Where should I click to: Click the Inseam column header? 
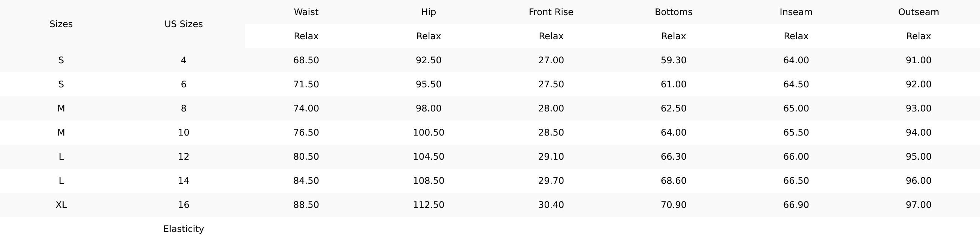point(796,12)
